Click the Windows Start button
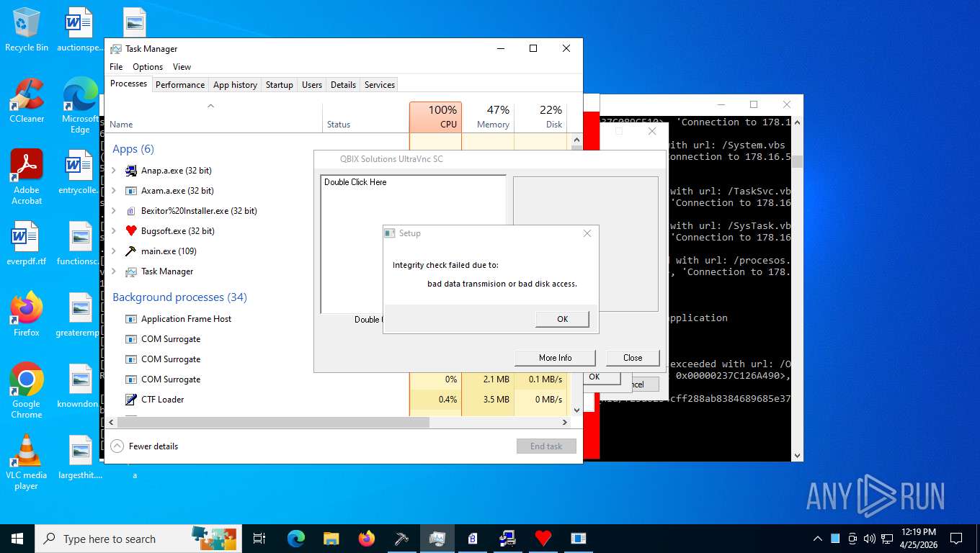Image resolution: width=980 pixels, height=553 pixels. click(17, 539)
